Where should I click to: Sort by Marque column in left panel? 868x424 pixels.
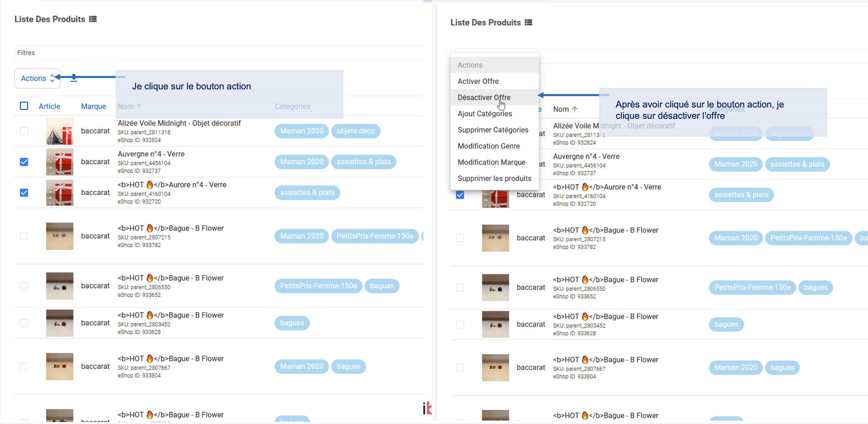(94, 106)
